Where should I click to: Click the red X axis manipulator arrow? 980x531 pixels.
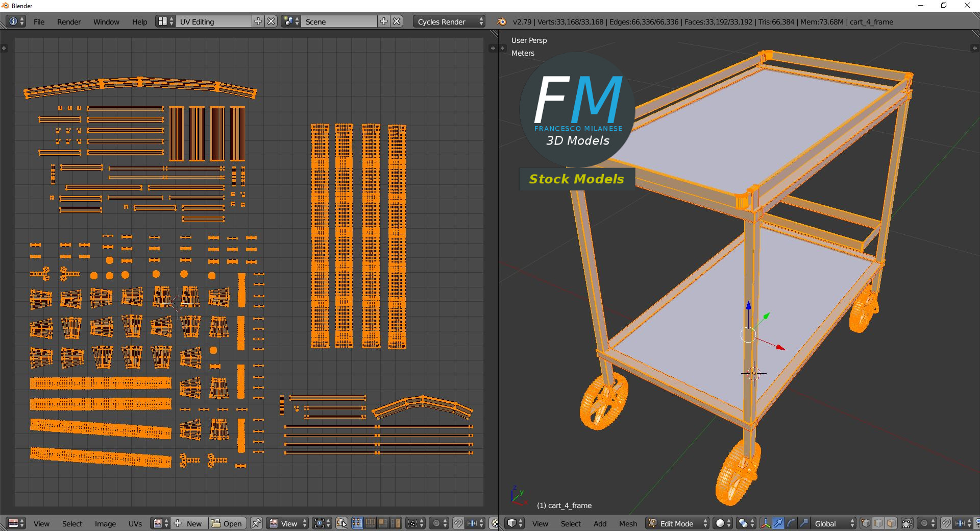click(780, 347)
